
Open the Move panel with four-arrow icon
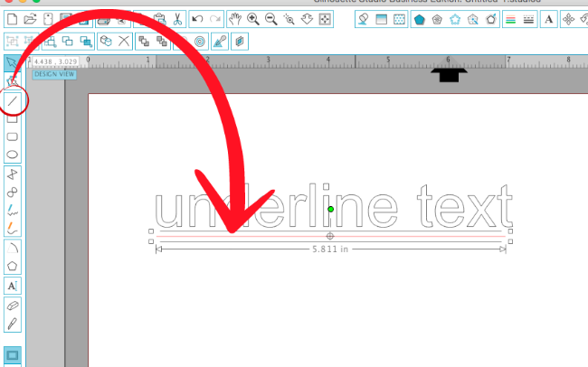coord(568,19)
